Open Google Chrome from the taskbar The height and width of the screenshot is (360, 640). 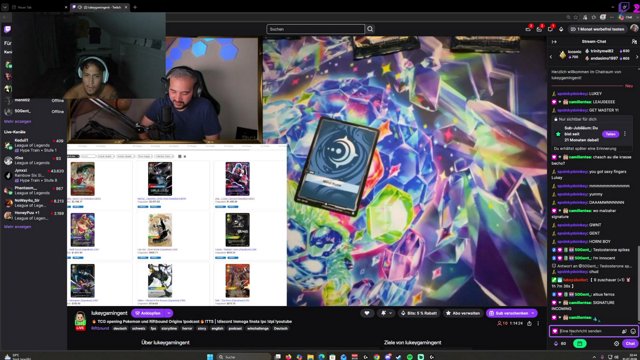point(376,357)
